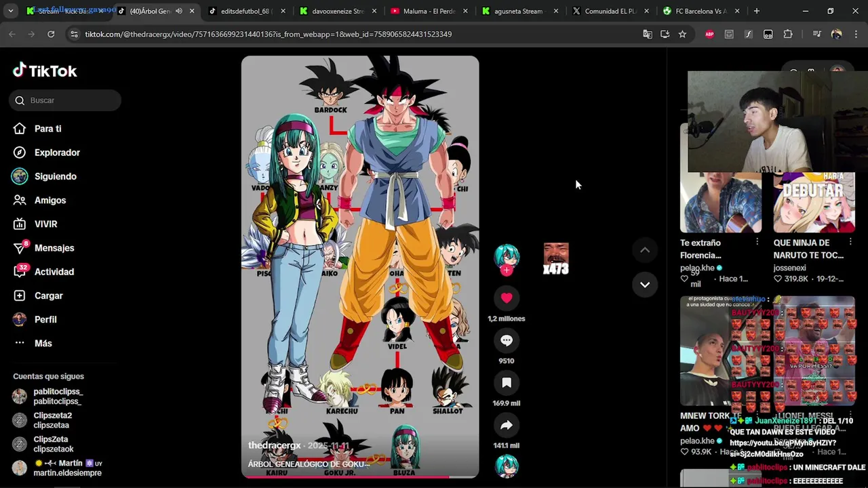Go to next video with down chevron
Image resolution: width=868 pixels, height=488 pixels.
645,285
